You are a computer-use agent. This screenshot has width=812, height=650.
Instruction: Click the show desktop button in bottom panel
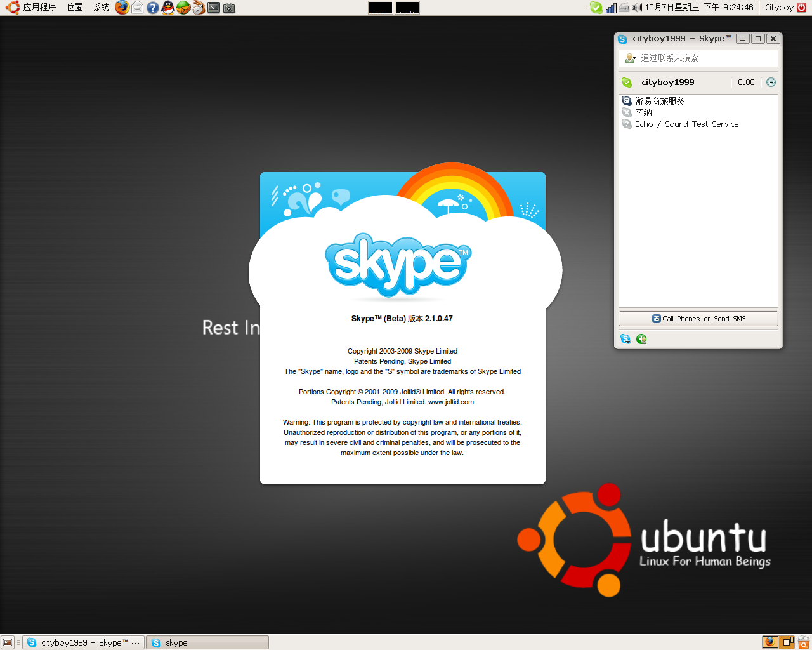(8, 642)
